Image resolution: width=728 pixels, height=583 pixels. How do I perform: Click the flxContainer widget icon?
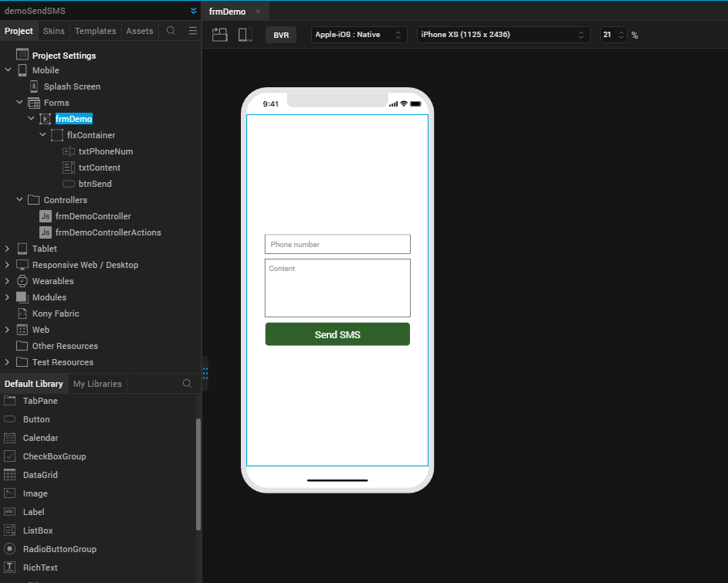point(56,135)
